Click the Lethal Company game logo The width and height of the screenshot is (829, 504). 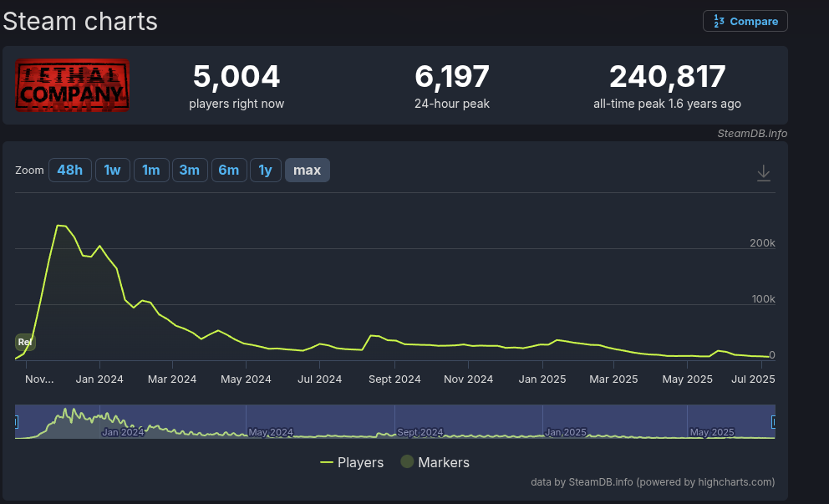[x=73, y=85]
